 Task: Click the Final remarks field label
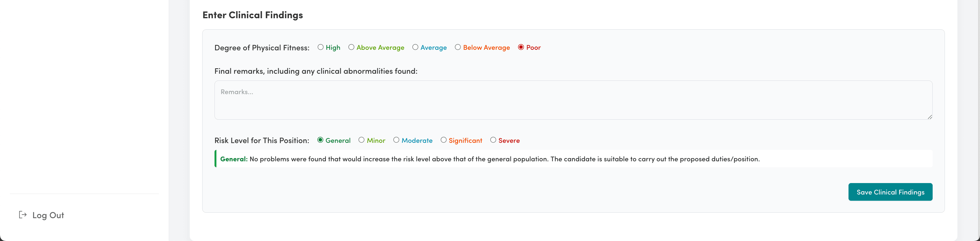pos(316,71)
